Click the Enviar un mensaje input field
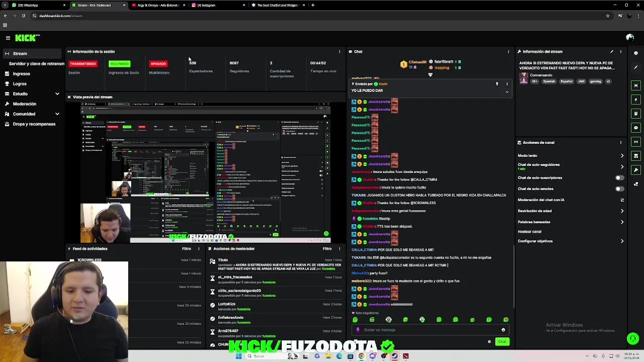The height and width of the screenshot is (362, 644). point(430,330)
